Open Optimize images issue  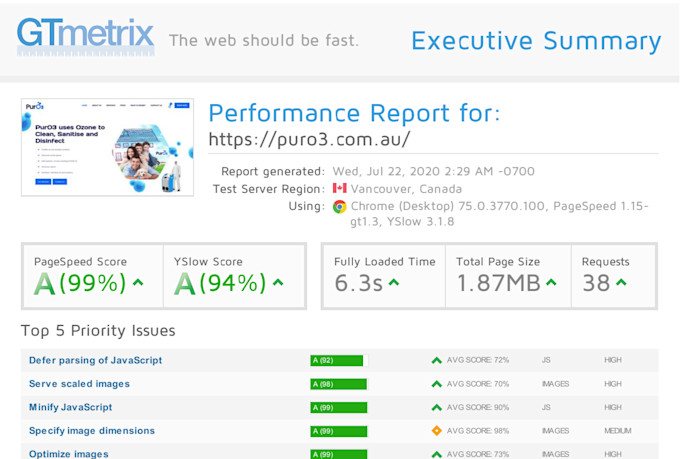point(69,454)
